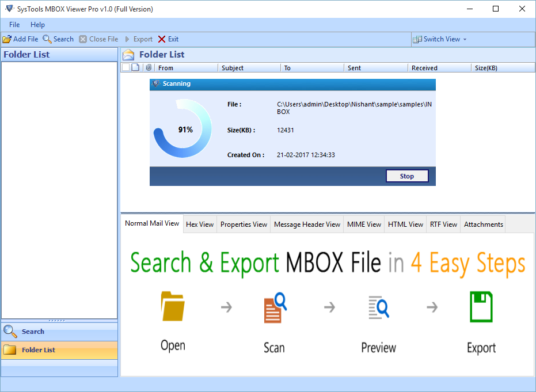Sort by the From column header
Image resolution: width=536 pixels, height=392 pixels.
187,68
